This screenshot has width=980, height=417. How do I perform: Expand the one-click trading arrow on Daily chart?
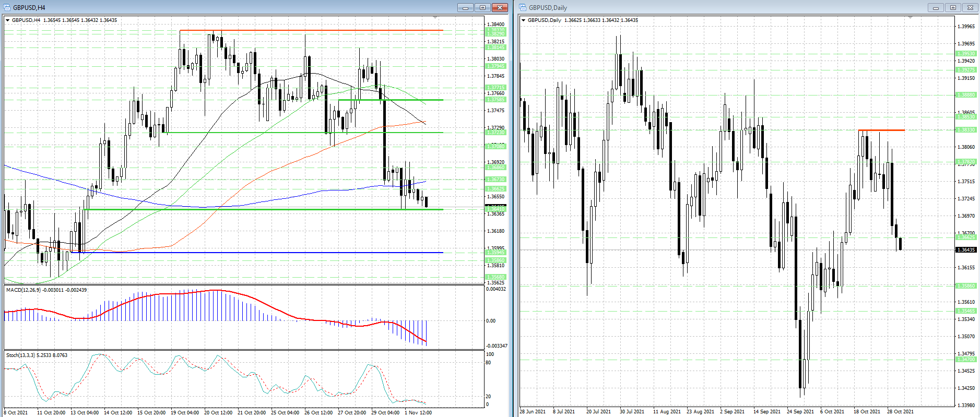pos(524,20)
